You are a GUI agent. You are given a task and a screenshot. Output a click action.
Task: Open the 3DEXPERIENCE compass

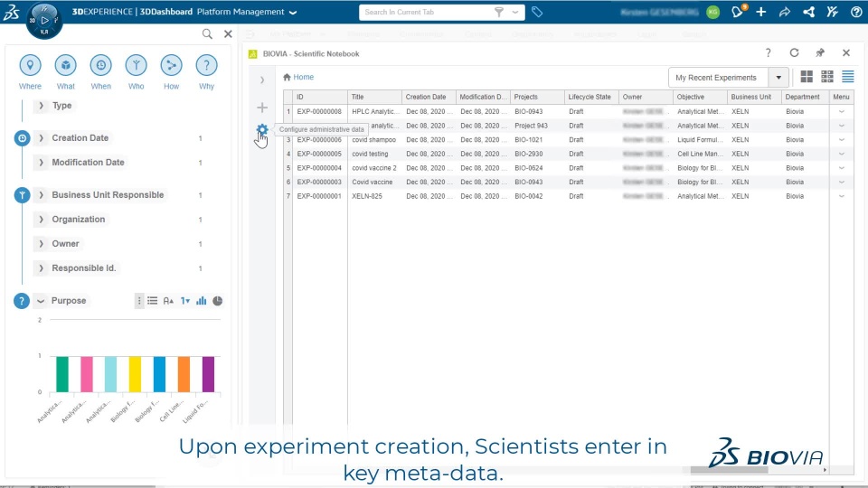tap(44, 21)
